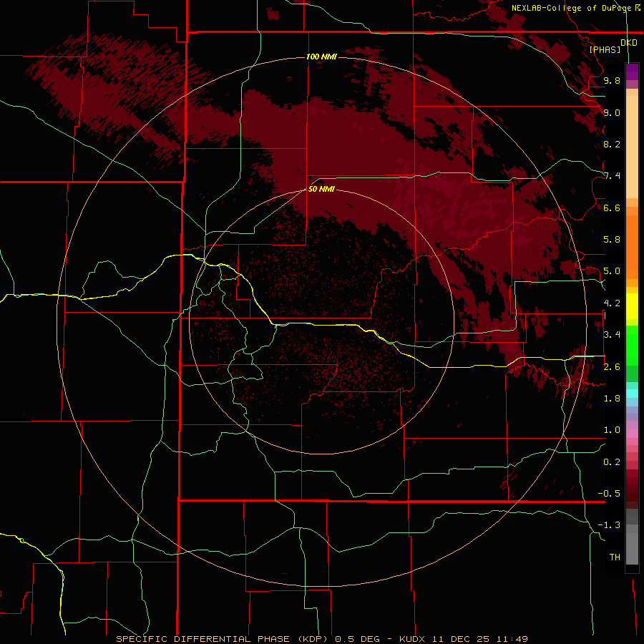Pick the cyan band of the color bar
The height and width of the screenshot is (644, 644).
(x=632, y=394)
